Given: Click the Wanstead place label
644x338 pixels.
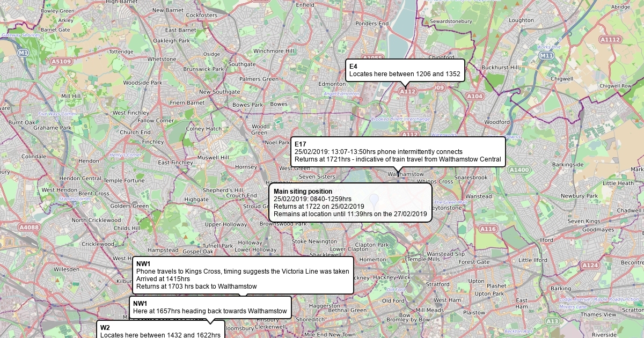Looking at the screenshot, I should 479,196.
